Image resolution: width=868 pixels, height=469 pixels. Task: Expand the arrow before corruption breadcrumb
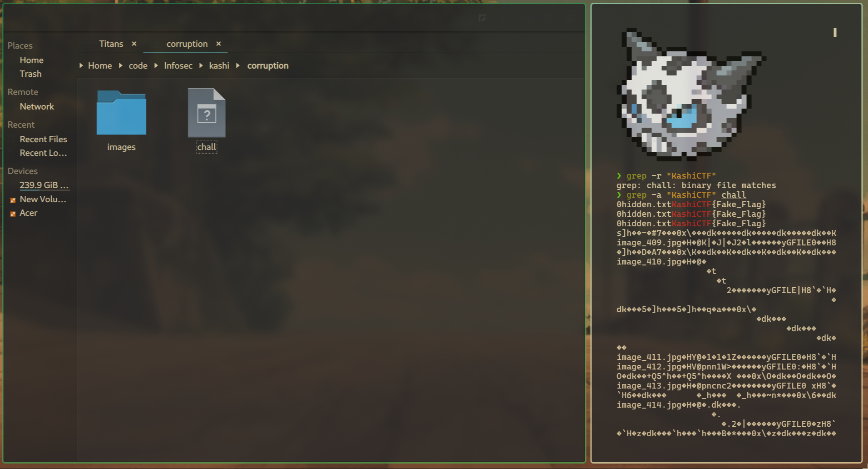[237, 65]
